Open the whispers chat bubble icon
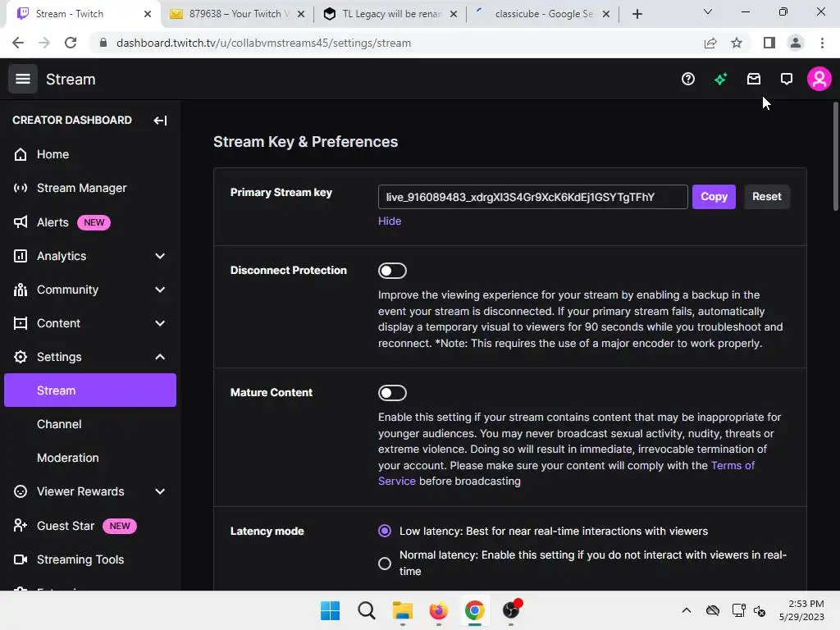 click(786, 80)
